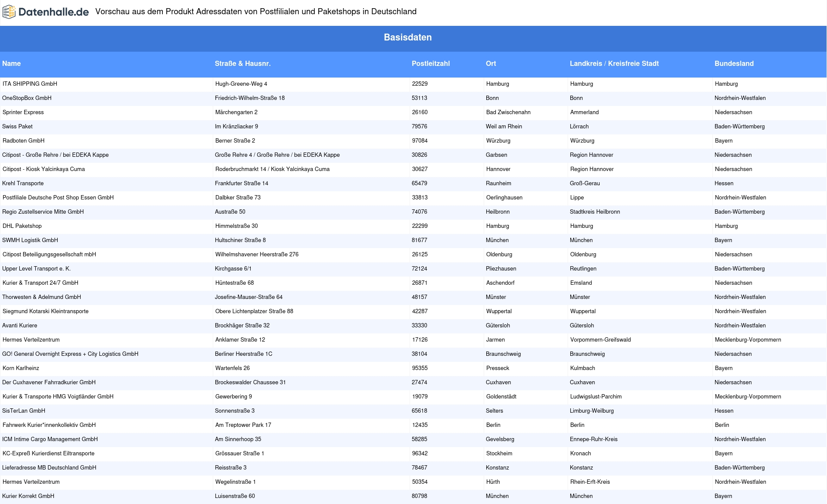
Task: Click Fahrwerk Kurier*innenkollektiv GmbH
Action: pyautogui.click(x=49, y=425)
